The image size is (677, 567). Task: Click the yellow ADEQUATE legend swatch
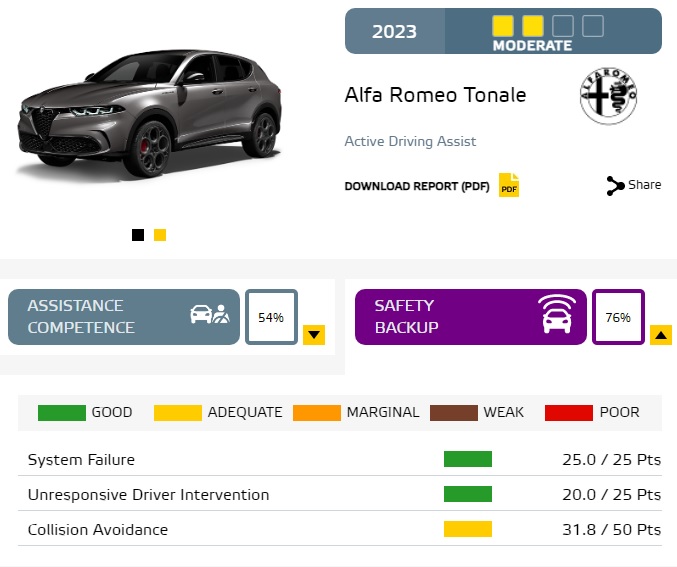(x=177, y=412)
